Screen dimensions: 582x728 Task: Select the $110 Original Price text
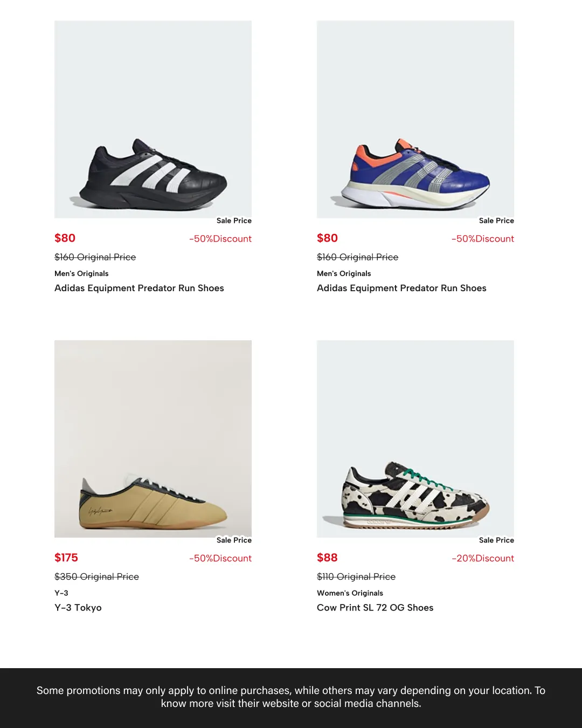click(x=356, y=576)
